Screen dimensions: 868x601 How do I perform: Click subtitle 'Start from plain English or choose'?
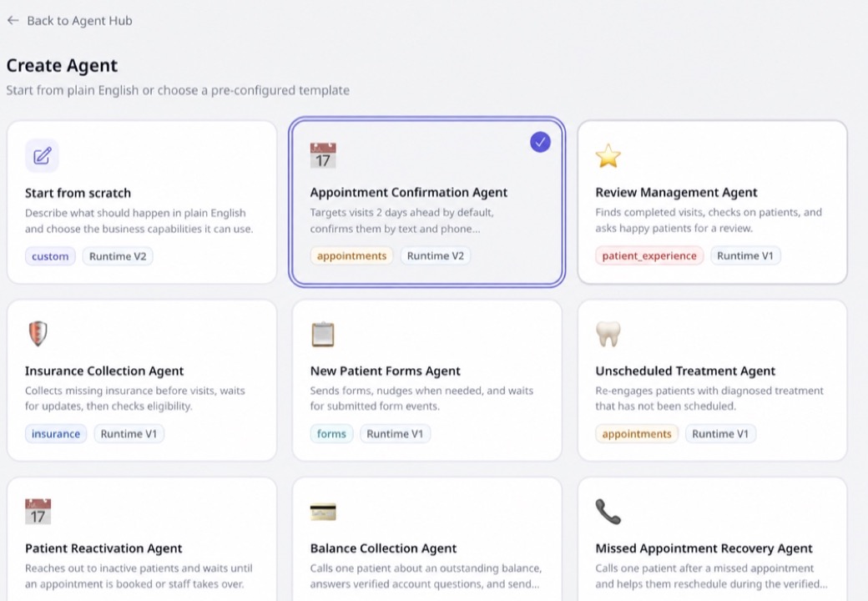click(x=178, y=90)
